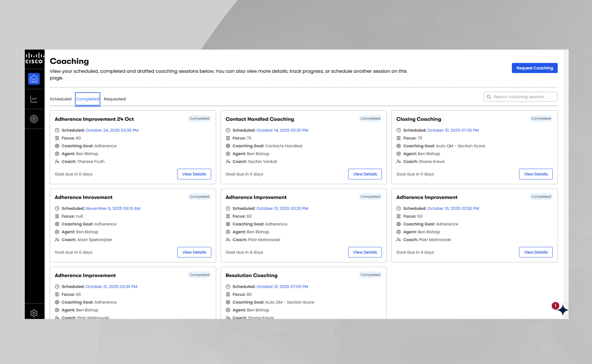Click the Resolution Coaching card title
Viewport: 592px width, 364px height.
[251, 275]
